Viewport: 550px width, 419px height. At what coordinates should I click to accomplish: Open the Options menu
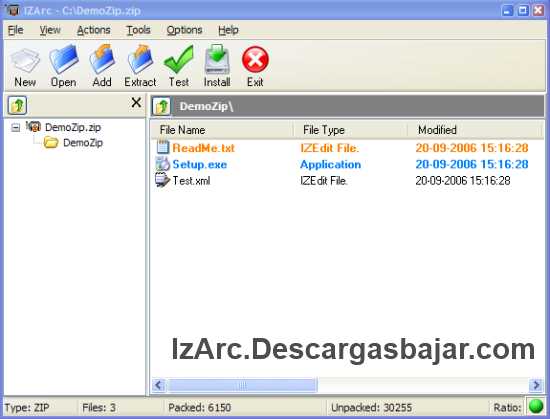[185, 30]
